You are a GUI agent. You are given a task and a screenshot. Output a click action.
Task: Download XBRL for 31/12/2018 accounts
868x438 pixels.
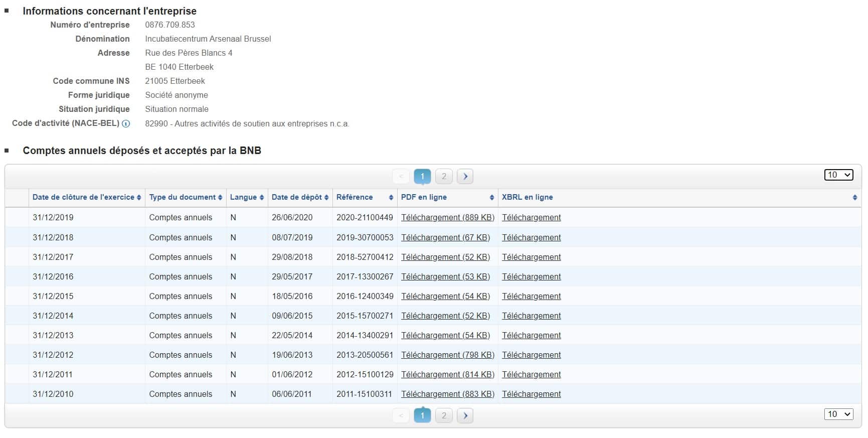coord(531,238)
